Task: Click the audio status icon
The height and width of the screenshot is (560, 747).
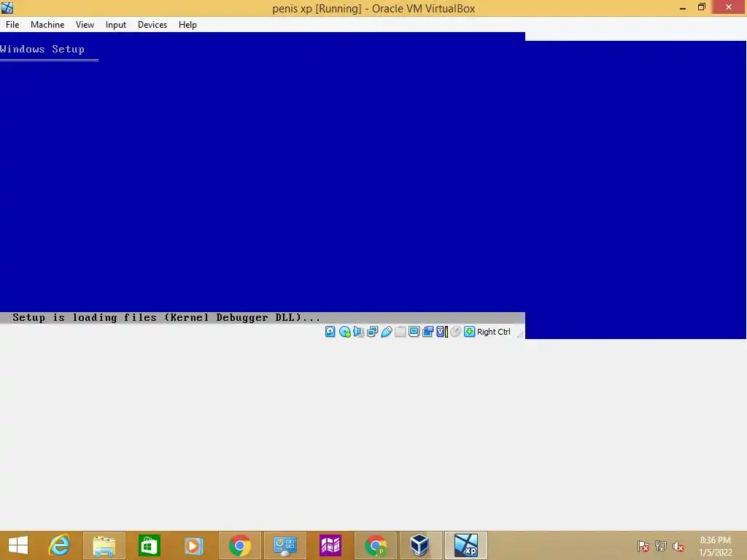Action: click(x=359, y=332)
